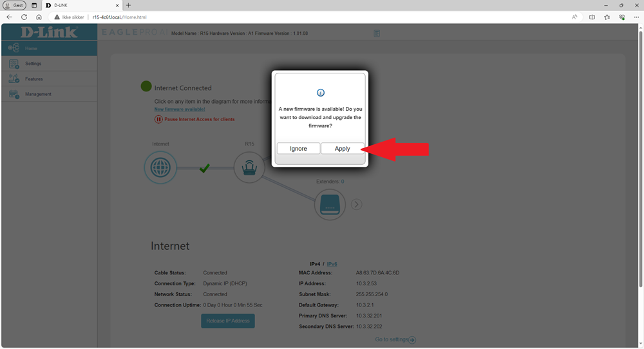Viewport: 644px width, 349px height.
Task: Close the D-LINK browser tab
Action: pyautogui.click(x=117, y=5)
